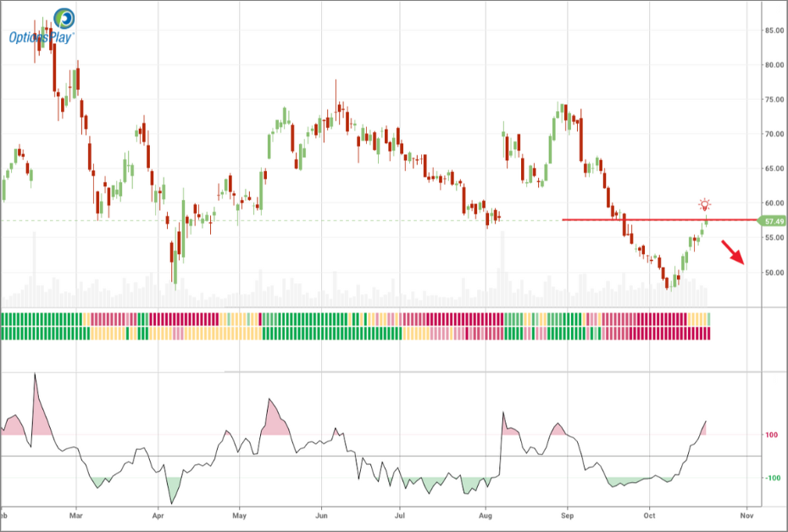Click the 75.00 price axis label

pos(773,99)
